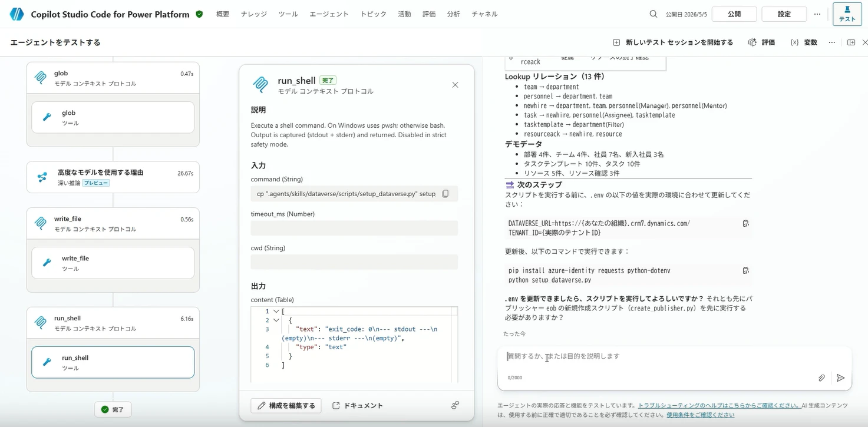Screen dimensions: 868x427
Task: Click the glob MCP icon in activity card
Action: point(41,78)
